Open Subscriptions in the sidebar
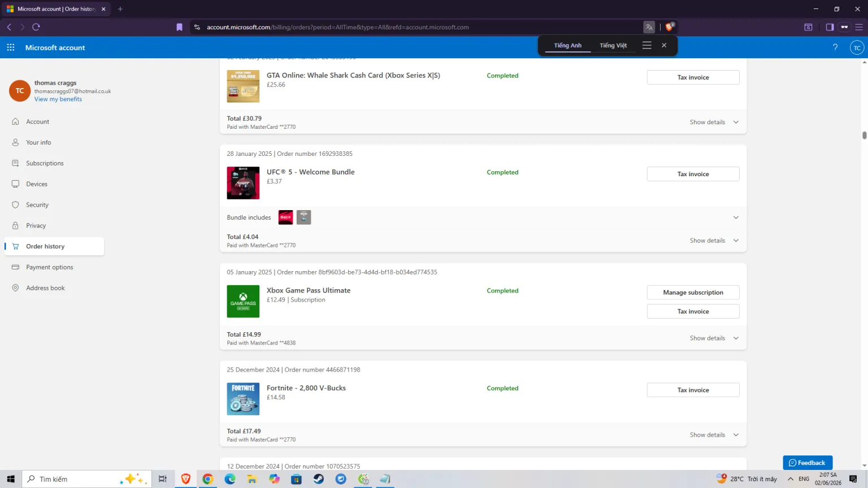The image size is (868, 488). [x=54, y=163]
